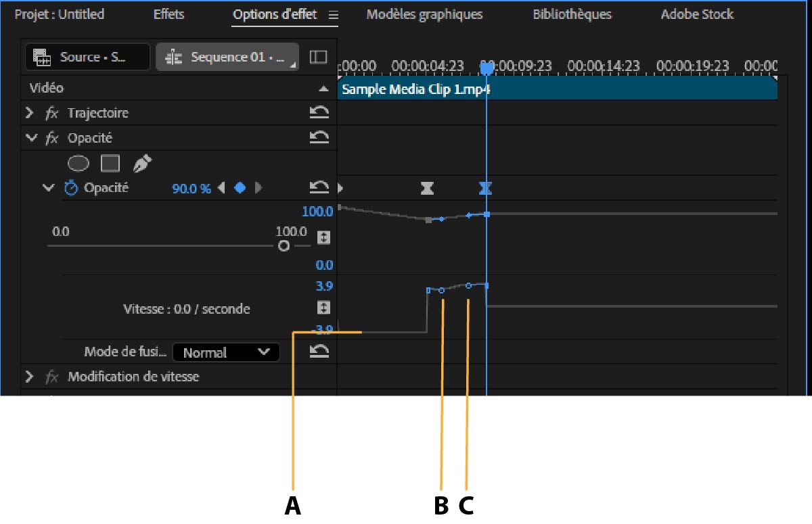Expand Modification de vitesse

(30, 377)
